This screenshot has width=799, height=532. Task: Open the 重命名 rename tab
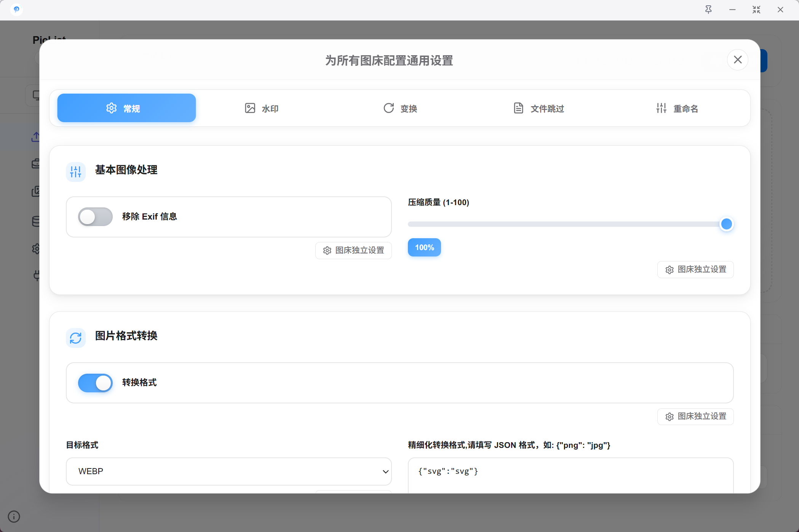[677, 108]
